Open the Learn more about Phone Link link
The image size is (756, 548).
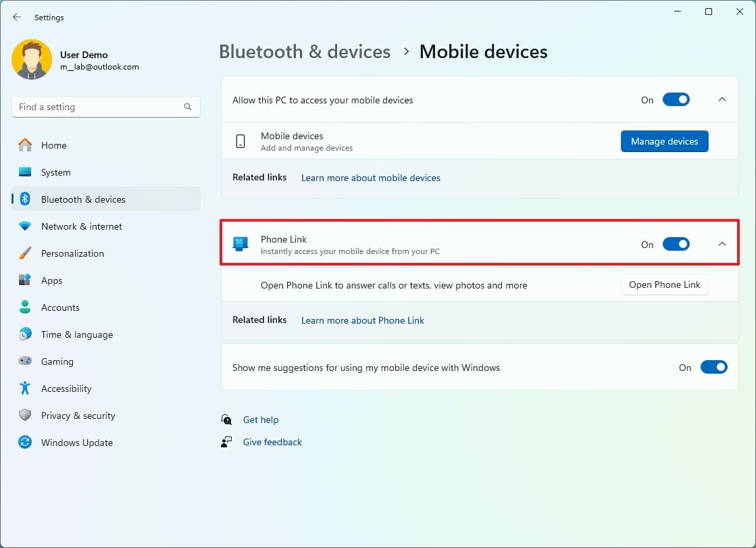pyautogui.click(x=362, y=320)
